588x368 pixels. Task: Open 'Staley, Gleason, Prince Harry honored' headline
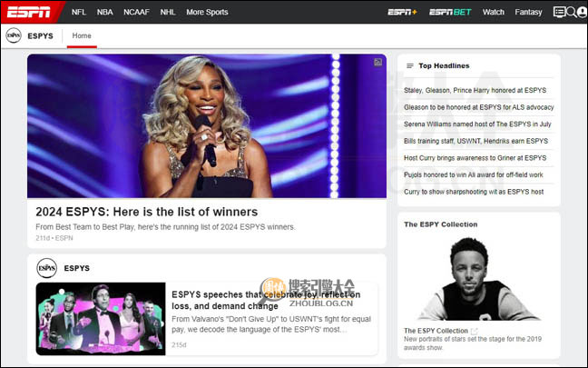(475, 90)
